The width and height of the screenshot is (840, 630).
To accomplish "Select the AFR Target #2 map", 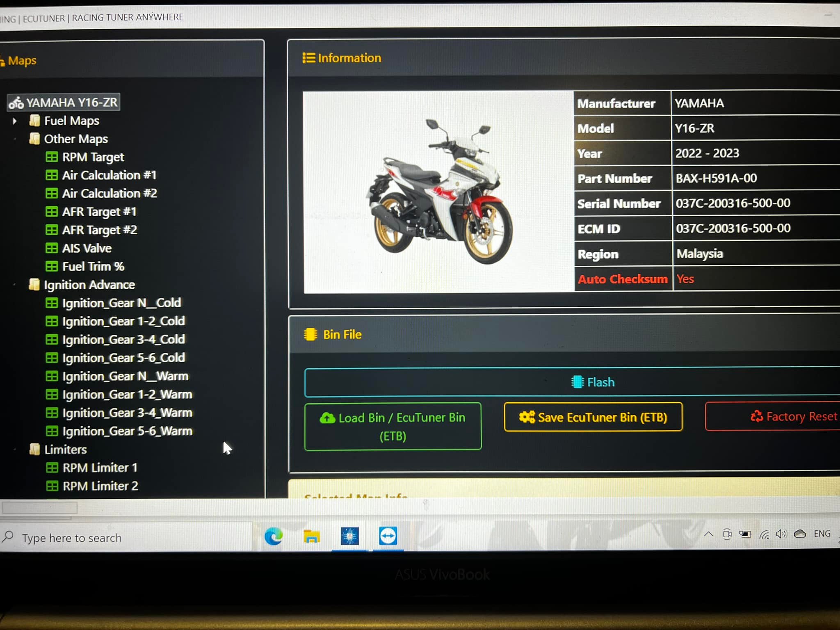I will [x=100, y=230].
